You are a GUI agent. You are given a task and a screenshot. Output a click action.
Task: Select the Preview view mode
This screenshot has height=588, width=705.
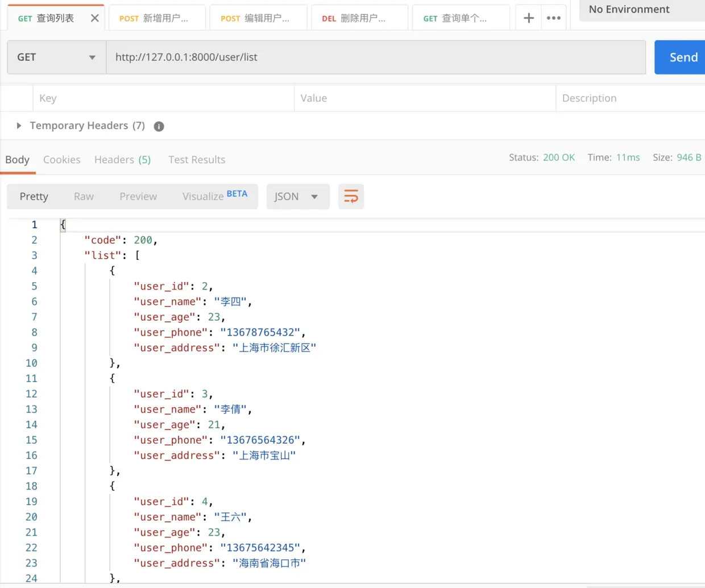(138, 197)
